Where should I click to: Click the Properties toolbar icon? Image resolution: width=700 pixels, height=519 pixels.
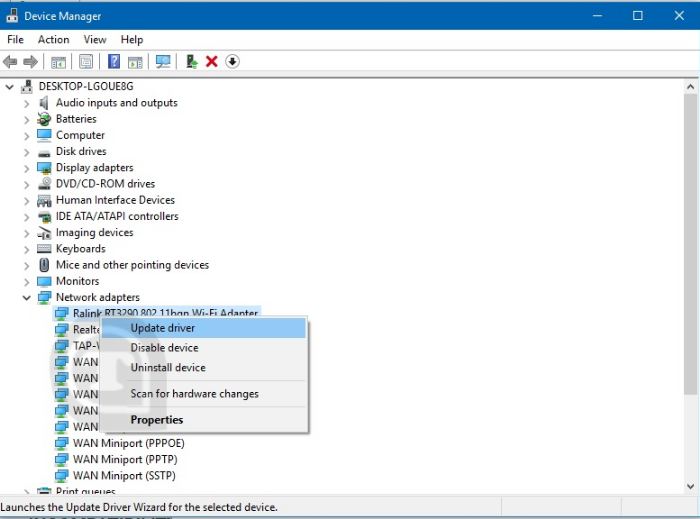tap(86, 62)
